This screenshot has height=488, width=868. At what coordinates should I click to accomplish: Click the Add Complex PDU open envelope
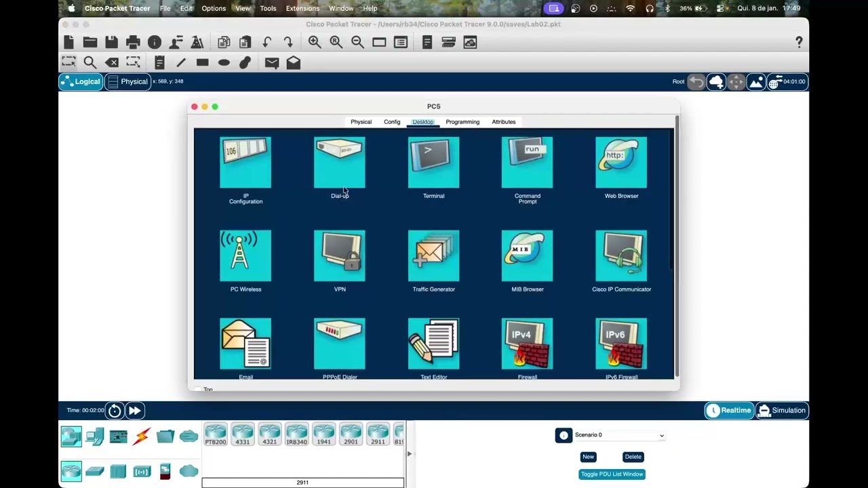click(293, 62)
